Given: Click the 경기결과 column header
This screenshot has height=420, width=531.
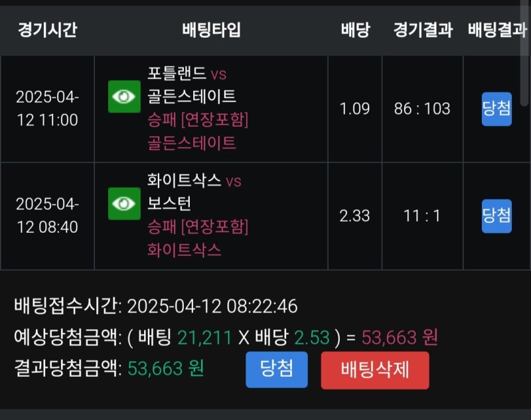Looking at the screenshot, I should (422, 31).
